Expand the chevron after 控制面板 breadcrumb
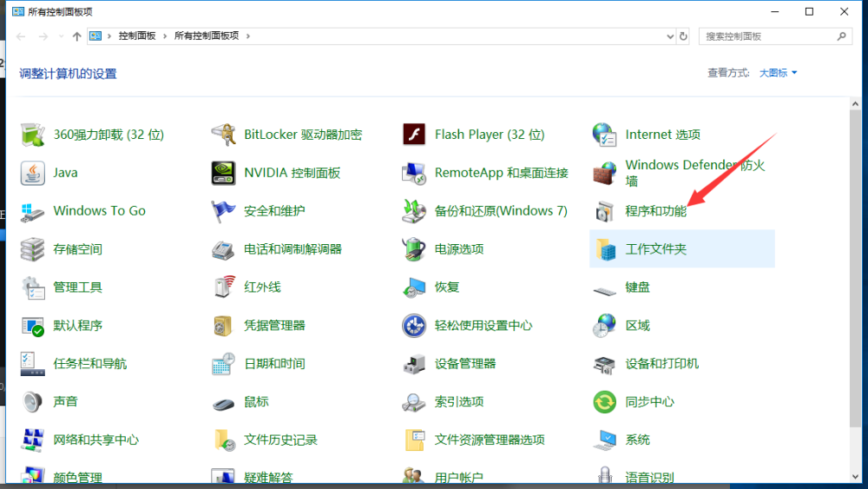Image resolution: width=868 pixels, height=489 pixels. click(x=165, y=36)
